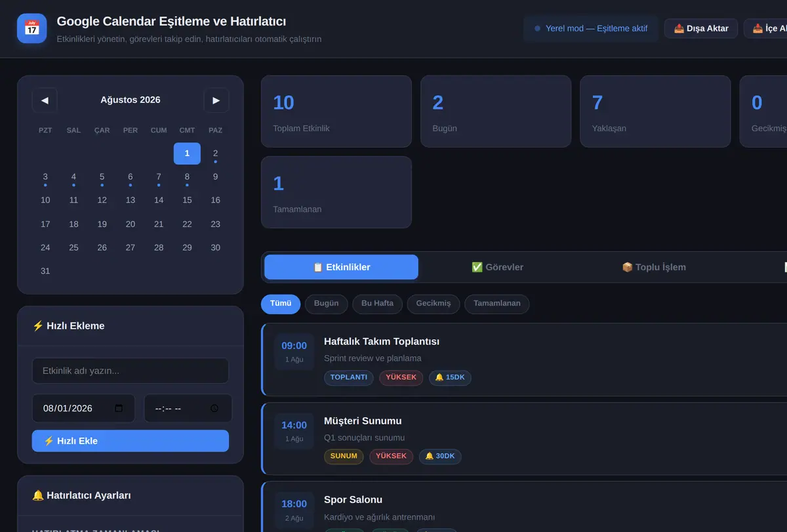Switch to Görevler tab

tap(497, 267)
